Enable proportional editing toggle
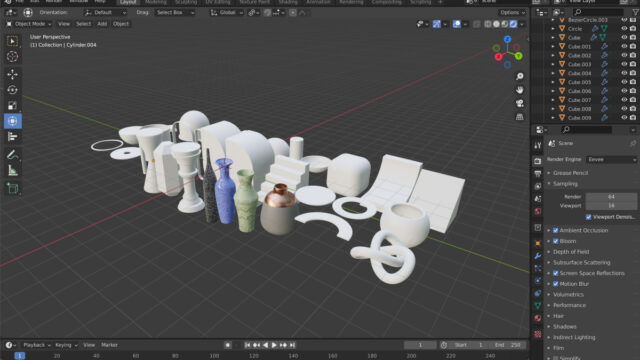 293,13
